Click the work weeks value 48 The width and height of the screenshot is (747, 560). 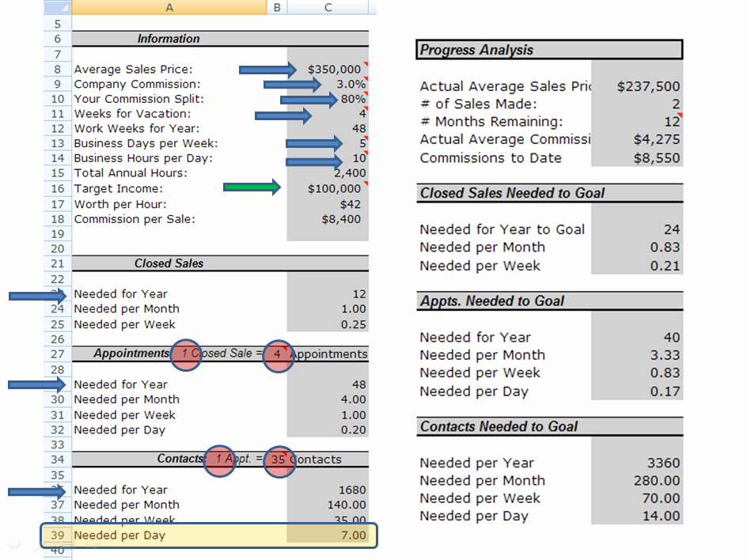click(328, 128)
